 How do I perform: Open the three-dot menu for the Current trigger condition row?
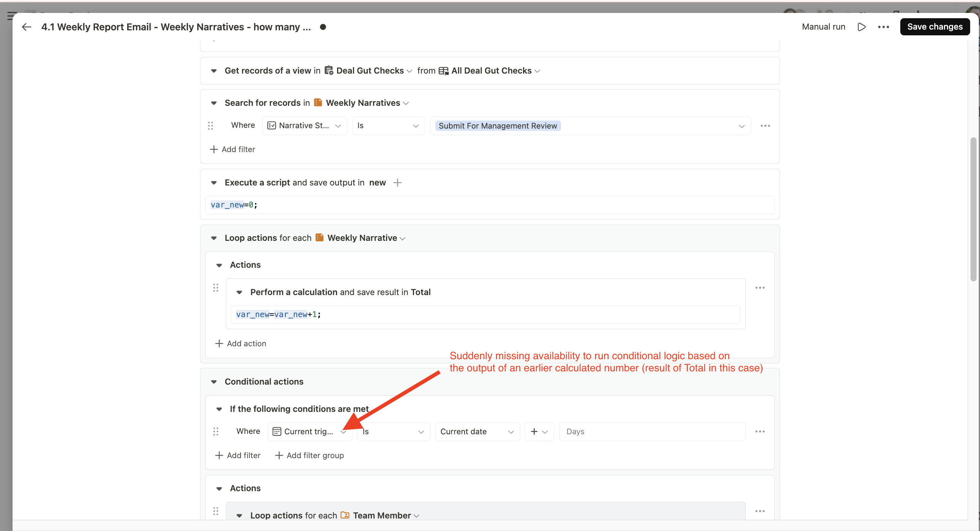tap(760, 431)
